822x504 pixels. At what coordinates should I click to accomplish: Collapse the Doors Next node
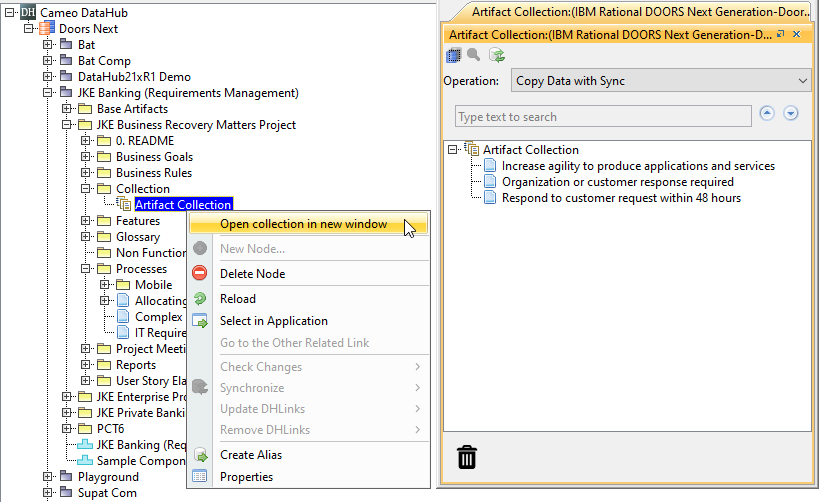coord(28,28)
